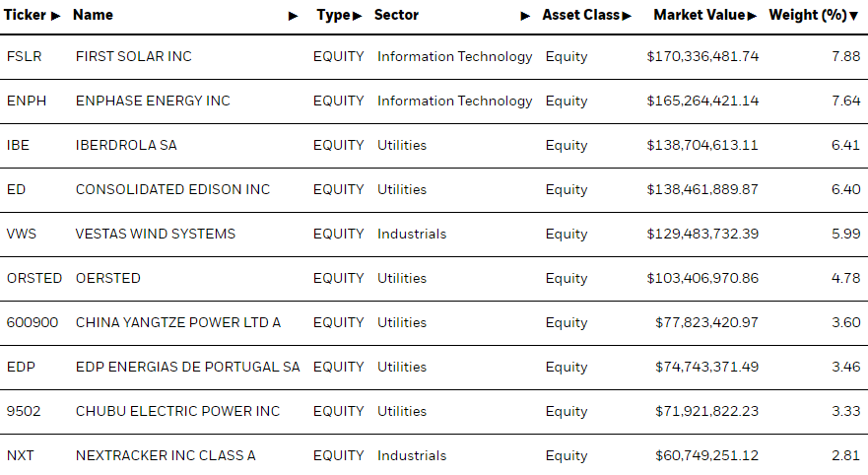This screenshot has height=475, width=868.
Task: Select EDP ENERGIAS DE PORTUGAL SA
Action: coord(187,367)
